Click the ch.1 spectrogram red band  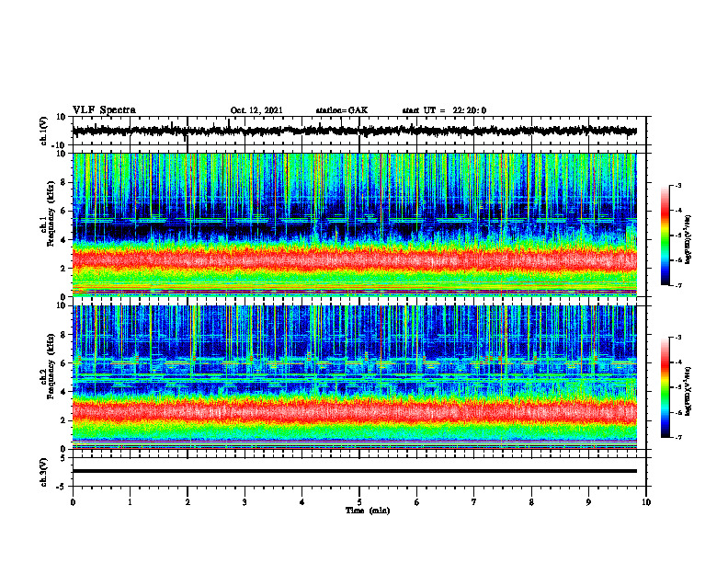[x=354, y=259]
